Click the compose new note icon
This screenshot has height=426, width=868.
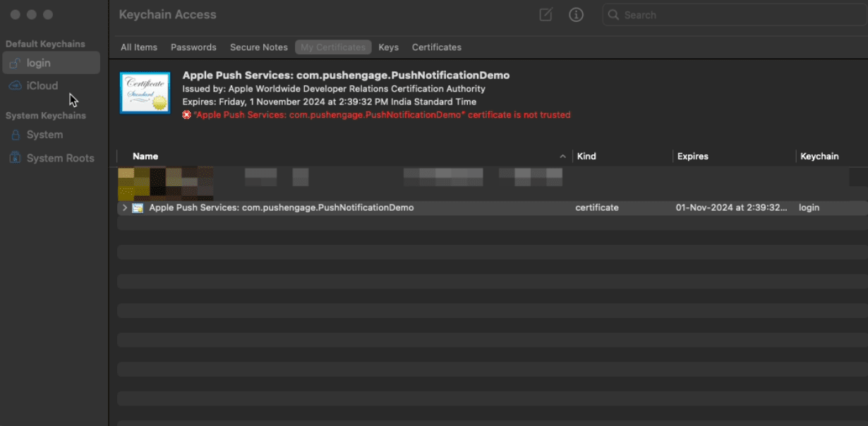545,15
